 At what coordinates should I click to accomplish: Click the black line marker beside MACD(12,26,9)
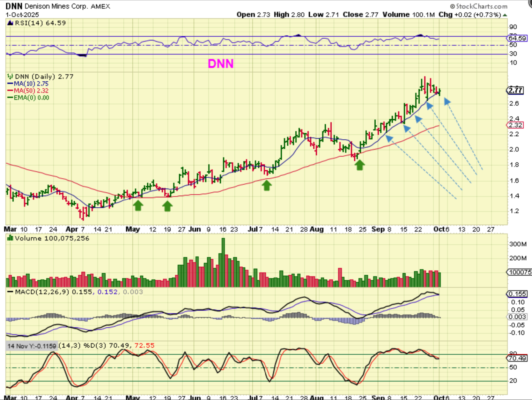[x=10, y=292]
